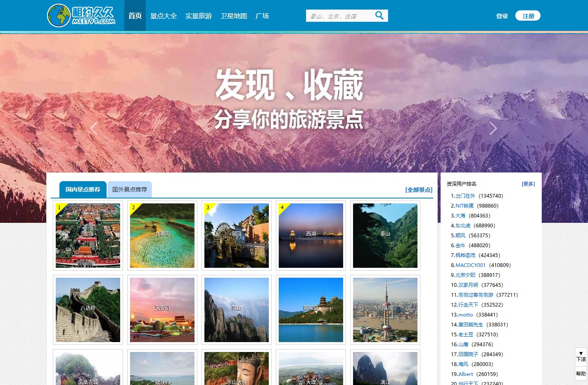Open 景点大全 in navigation

point(164,16)
